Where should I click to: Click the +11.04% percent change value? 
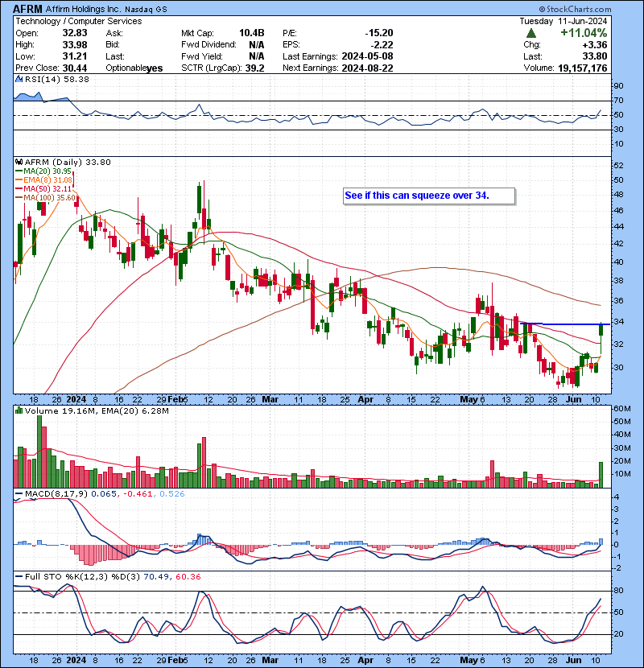click(x=584, y=33)
